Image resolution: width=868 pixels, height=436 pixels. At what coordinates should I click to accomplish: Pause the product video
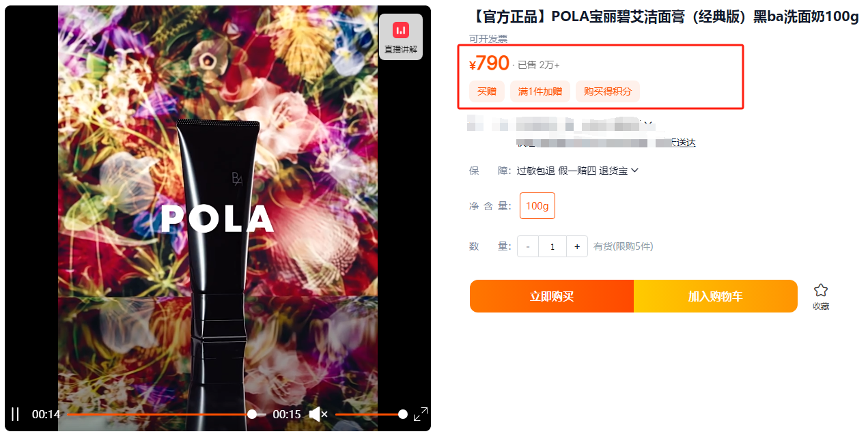pyautogui.click(x=15, y=414)
